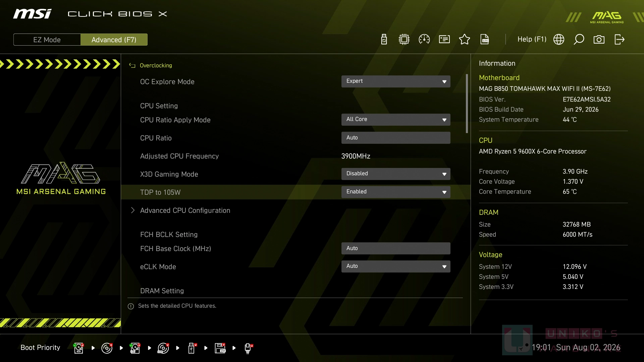
Task: Switch to Advanced (F7) tab
Action: [x=114, y=40]
